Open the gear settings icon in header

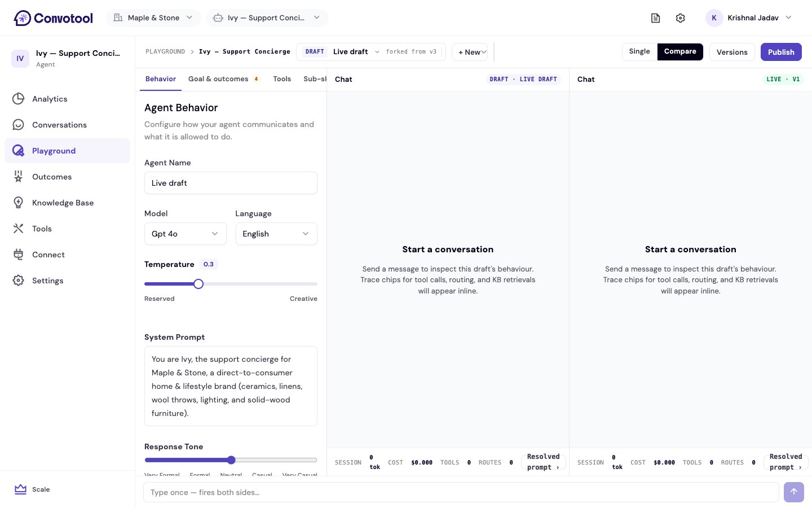coord(681,18)
